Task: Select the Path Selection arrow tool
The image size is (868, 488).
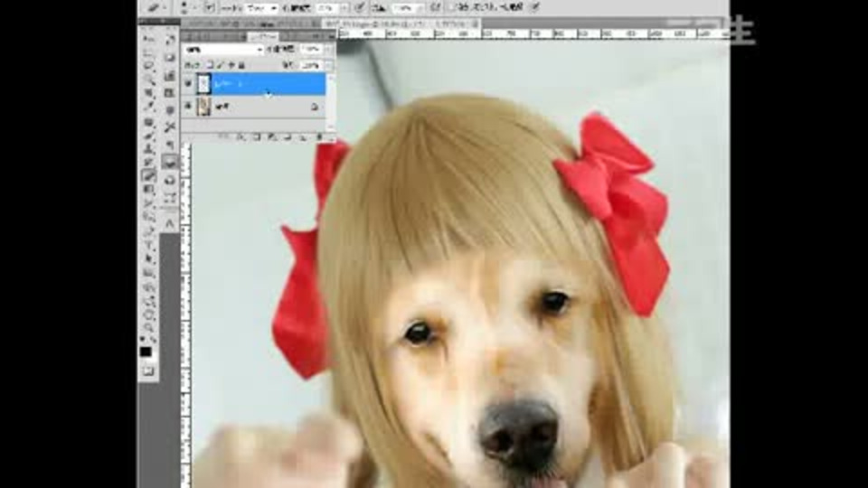Action: 149,259
